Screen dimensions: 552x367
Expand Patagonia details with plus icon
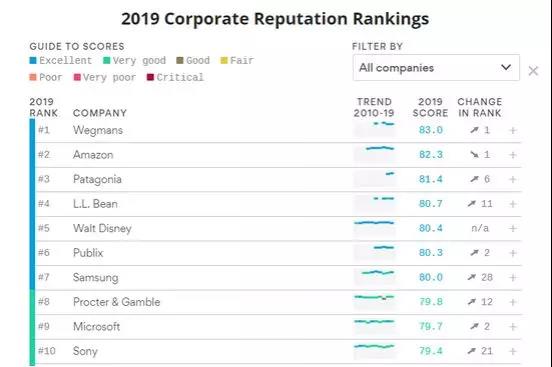click(x=513, y=179)
